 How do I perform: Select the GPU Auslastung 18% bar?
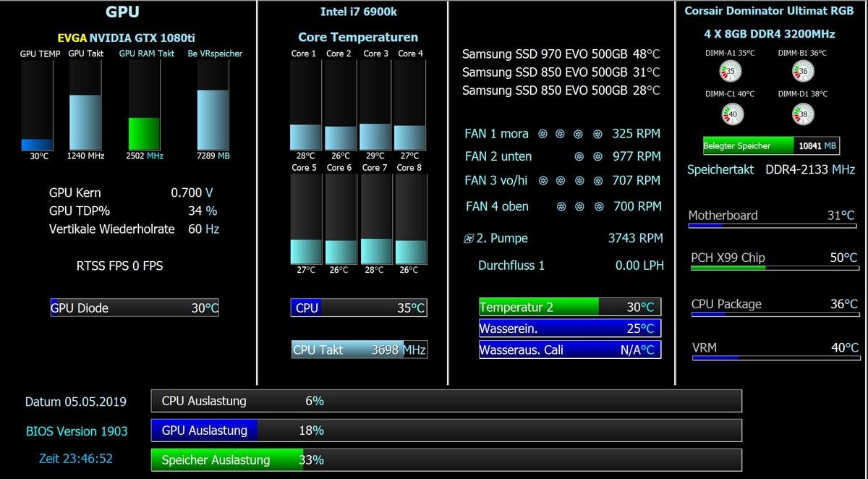[x=446, y=431]
